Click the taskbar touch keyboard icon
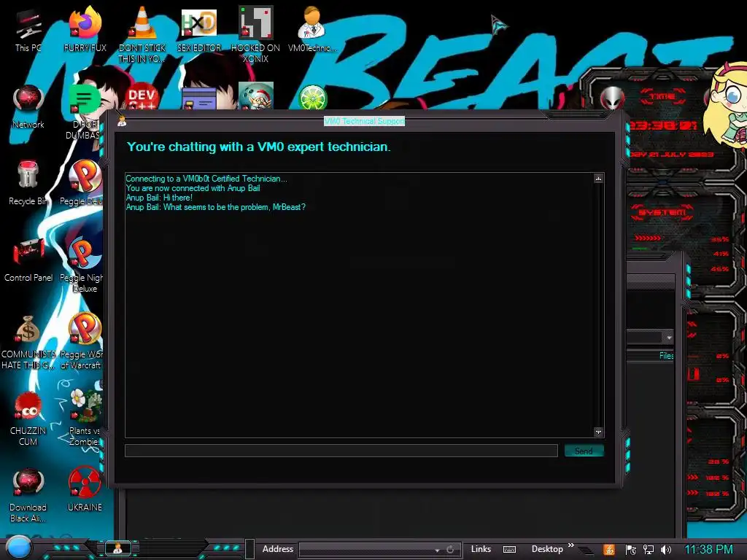 point(509,550)
